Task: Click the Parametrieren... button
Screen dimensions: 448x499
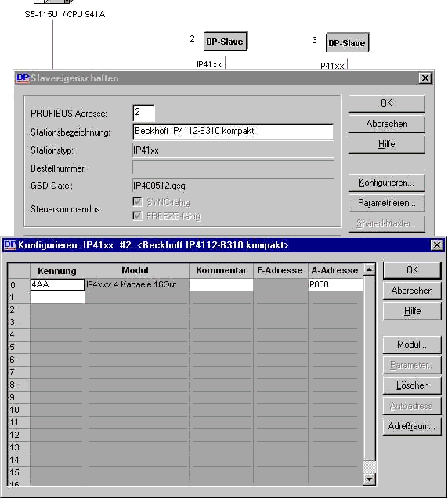Action: pos(387,203)
